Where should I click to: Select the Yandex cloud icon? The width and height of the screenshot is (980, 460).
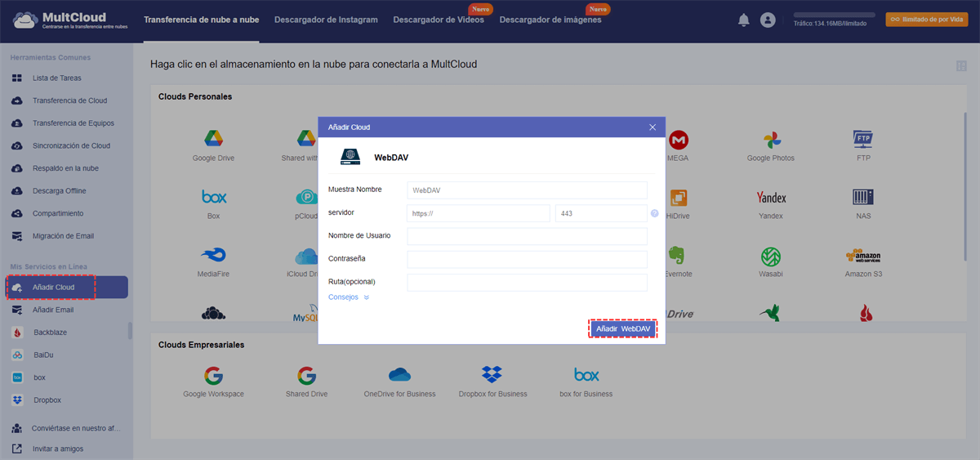pos(771,197)
